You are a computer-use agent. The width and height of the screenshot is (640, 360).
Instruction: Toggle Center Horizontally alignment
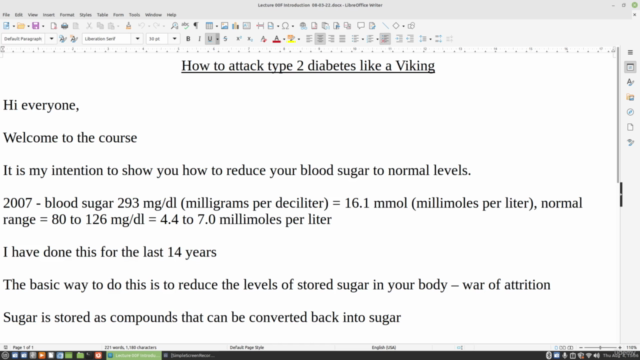coord(320,39)
